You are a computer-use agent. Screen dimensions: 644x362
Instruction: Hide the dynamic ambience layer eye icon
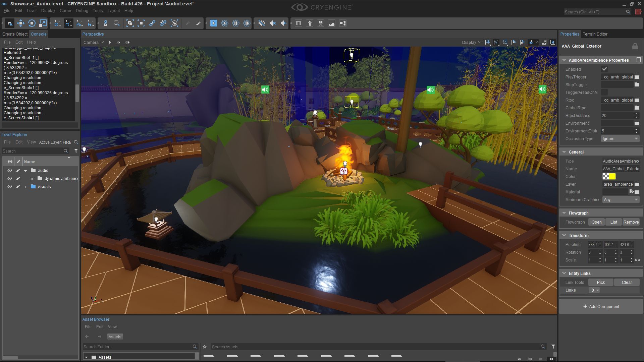click(10, 179)
